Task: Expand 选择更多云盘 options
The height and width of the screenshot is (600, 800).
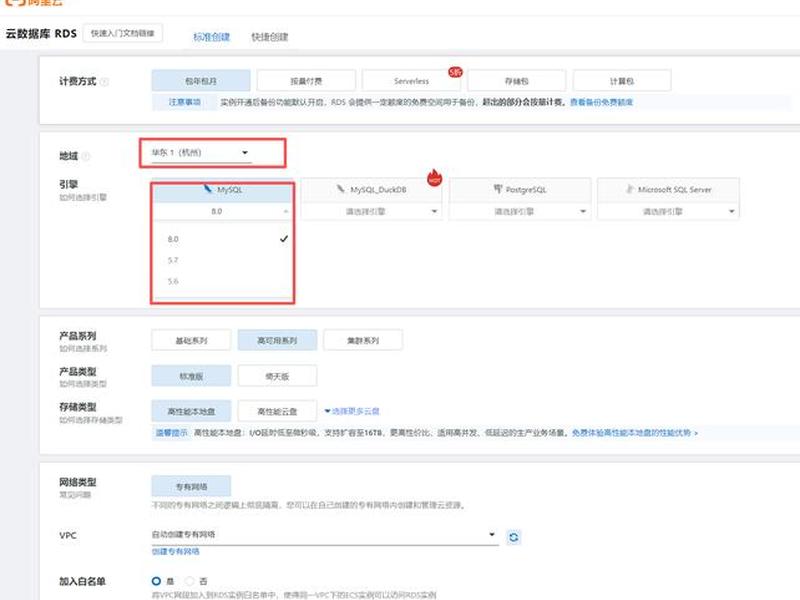Action: (352, 411)
